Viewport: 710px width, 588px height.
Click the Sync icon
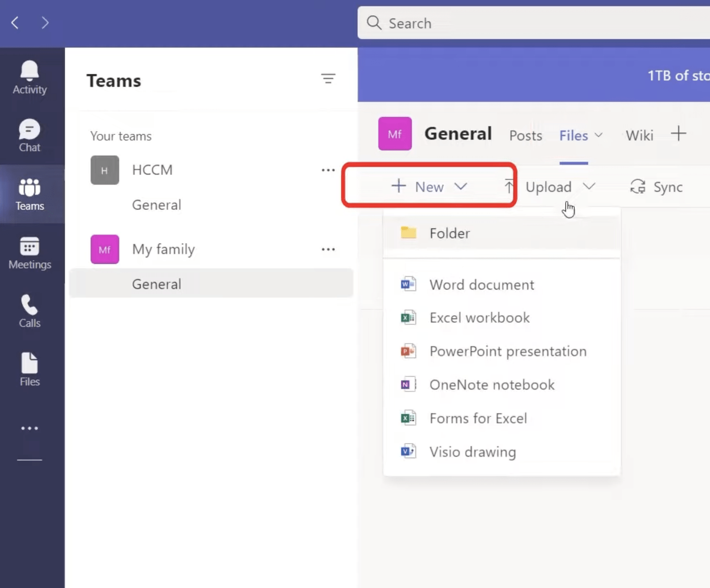[x=638, y=187]
